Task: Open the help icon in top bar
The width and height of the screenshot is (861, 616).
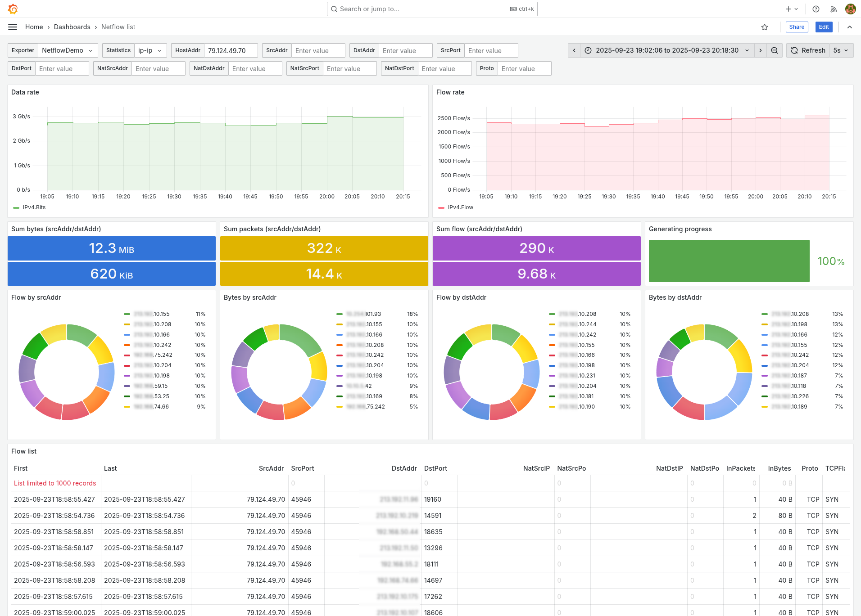Action: click(816, 9)
